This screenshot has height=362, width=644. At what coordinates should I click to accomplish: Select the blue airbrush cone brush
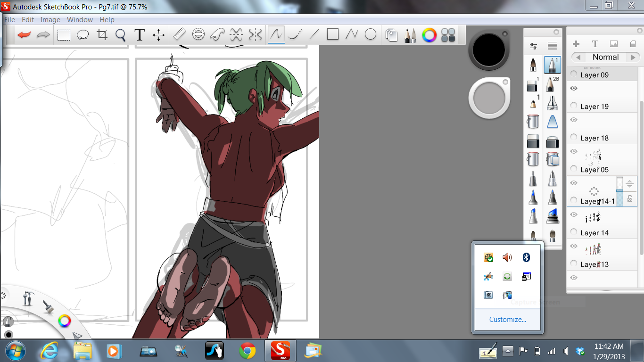coord(553,122)
